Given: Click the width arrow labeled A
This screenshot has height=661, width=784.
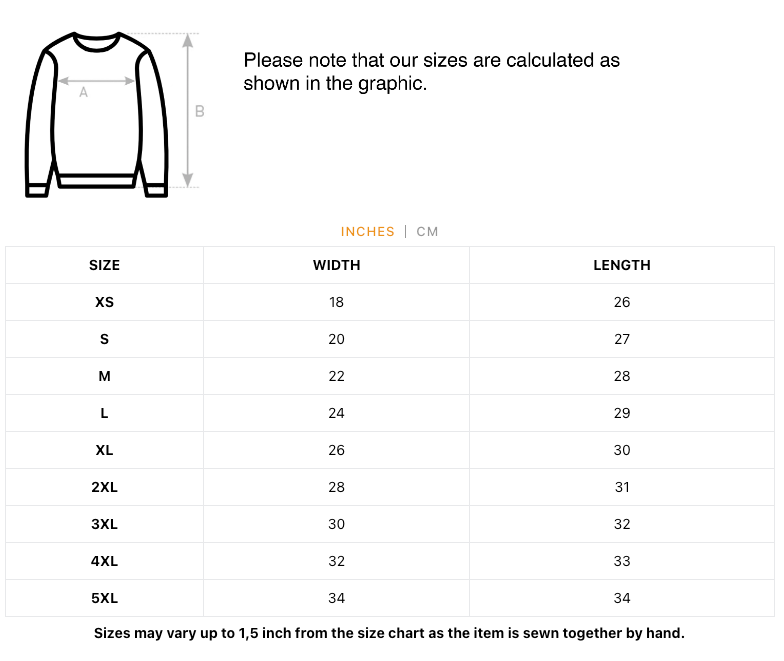Looking at the screenshot, I should pos(96,80).
